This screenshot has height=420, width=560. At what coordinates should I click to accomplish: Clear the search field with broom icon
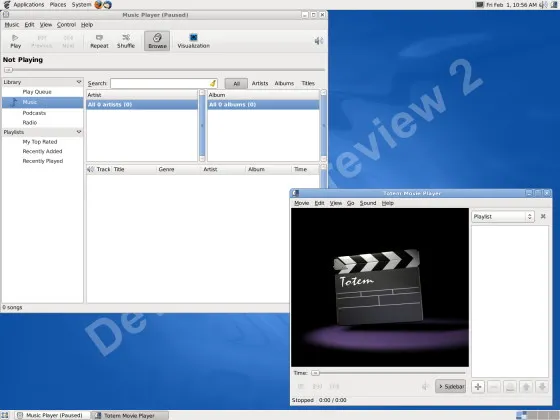(213, 83)
